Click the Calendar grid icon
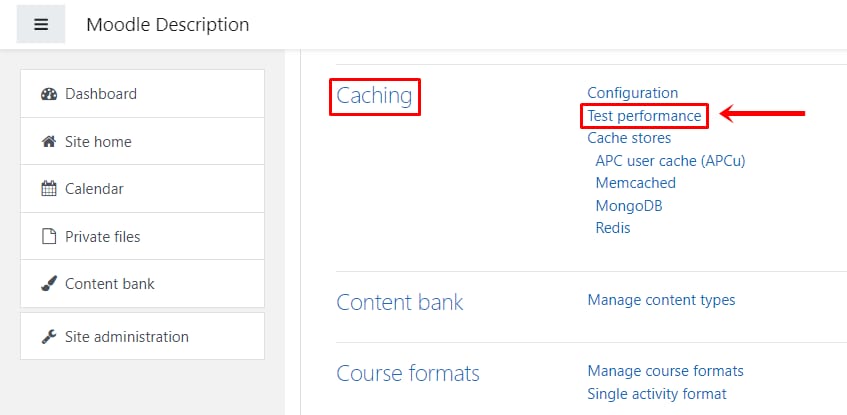The height and width of the screenshot is (415, 847). pyautogui.click(x=49, y=189)
